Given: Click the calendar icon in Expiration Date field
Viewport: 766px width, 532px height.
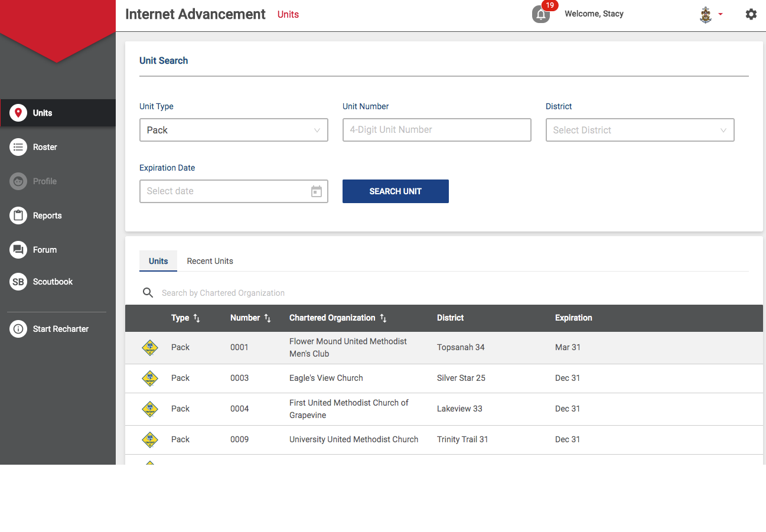Looking at the screenshot, I should click(317, 191).
